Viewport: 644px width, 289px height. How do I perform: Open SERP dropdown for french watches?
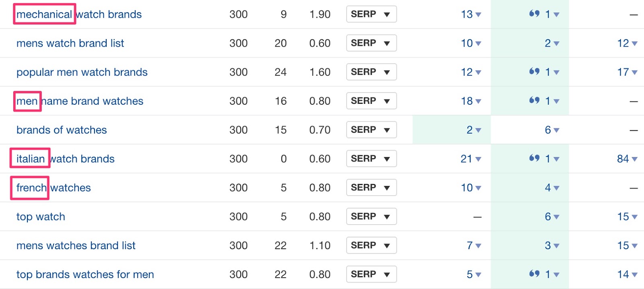pyautogui.click(x=371, y=188)
